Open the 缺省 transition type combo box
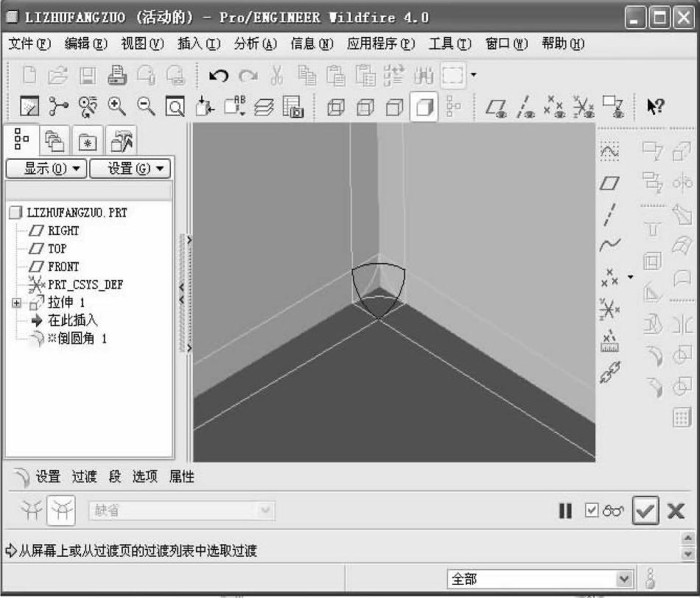 [x=182, y=510]
